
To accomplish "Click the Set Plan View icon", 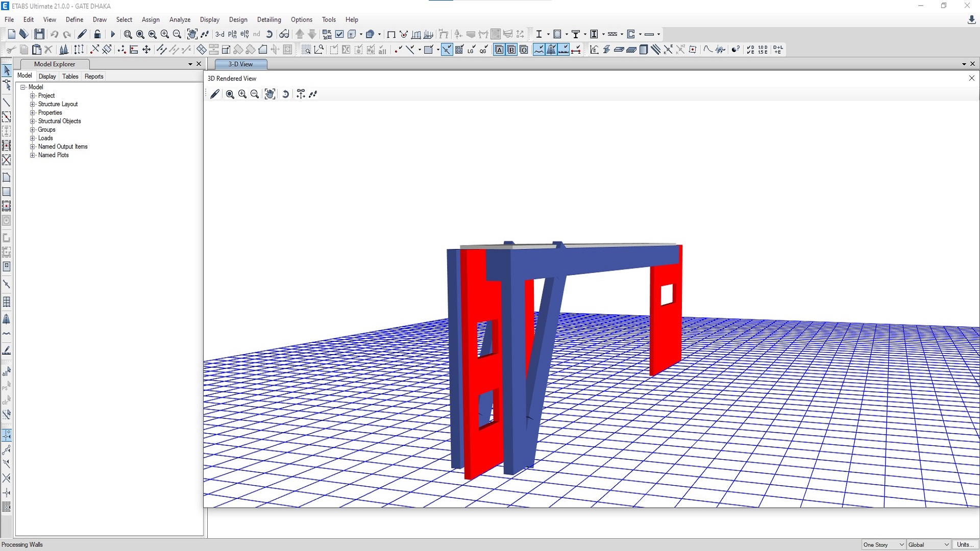I will 232,34.
